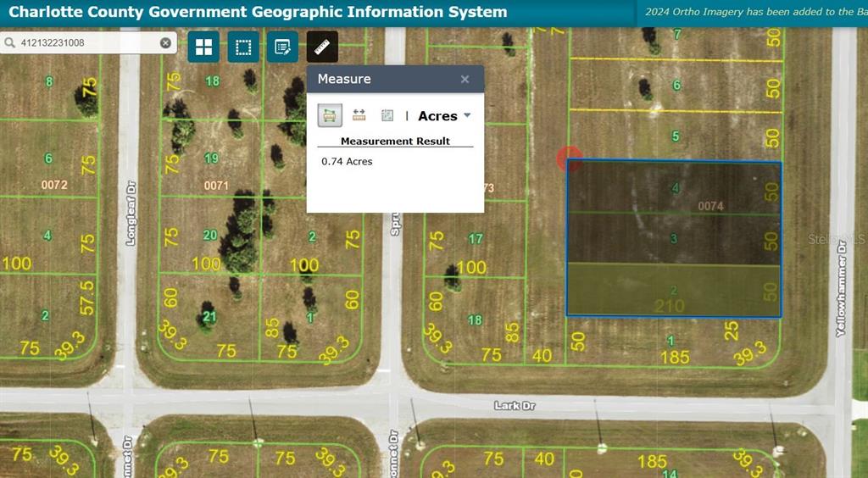Switch to distance measurement mode
Screen dimensions: 868x478
[359, 115]
